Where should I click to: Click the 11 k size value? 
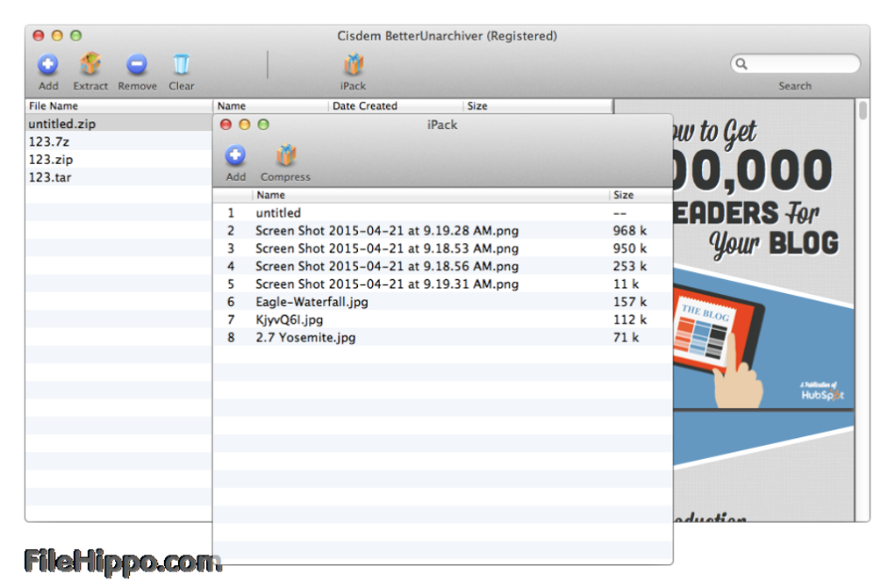(x=626, y=283)
